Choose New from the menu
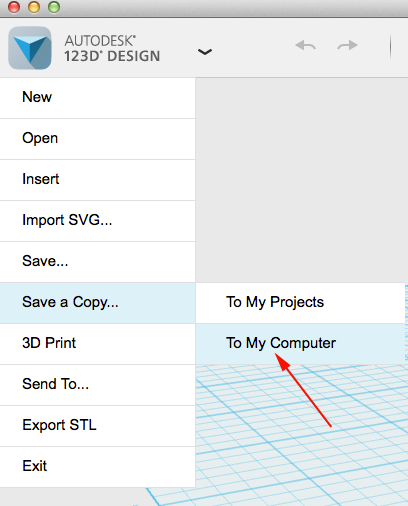 (97, 98)
